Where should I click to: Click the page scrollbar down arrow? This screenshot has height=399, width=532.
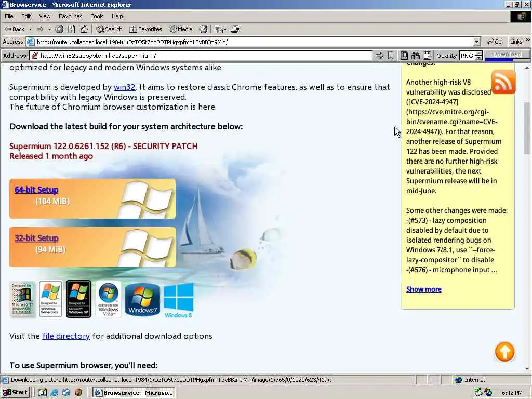(x=527, y=368)
